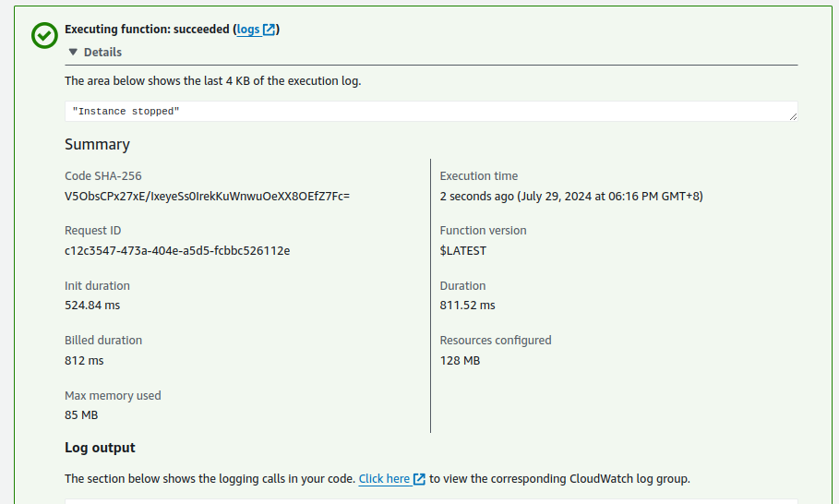The height and width of the screenshot is (504, 839).
Task: Follow the Click here CloudWatch link
Action: (x=384, y=479)
